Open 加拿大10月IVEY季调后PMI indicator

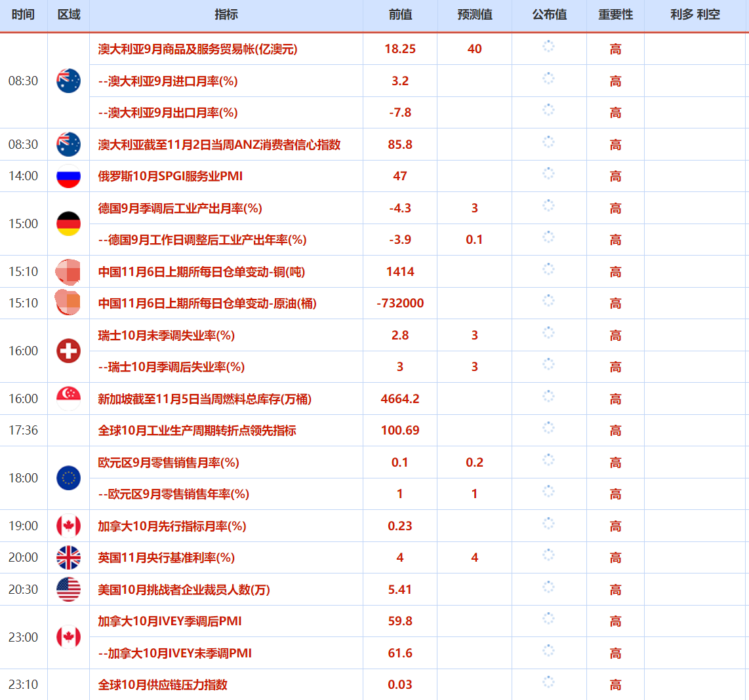coord(170,621)
